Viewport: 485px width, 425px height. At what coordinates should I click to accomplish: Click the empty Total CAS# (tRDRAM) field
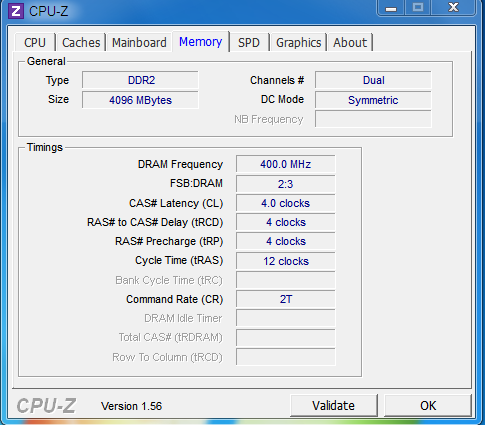point(286,338)
